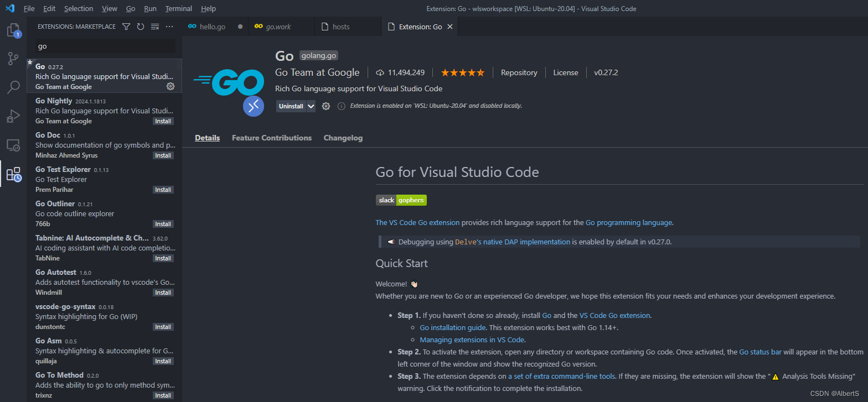This screenshot has width=868, height=402.
Task: Open the Edit menu
Action: coord(49,8)
